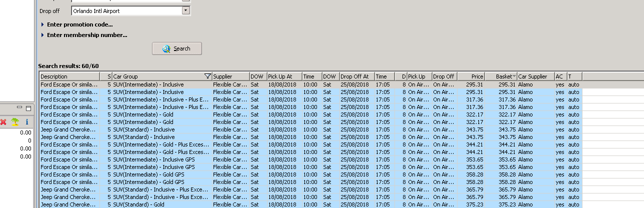Screen dimensions: 644x208
Task: Sort by the Drop Off At column header
Action: click(x=356, y=76)
